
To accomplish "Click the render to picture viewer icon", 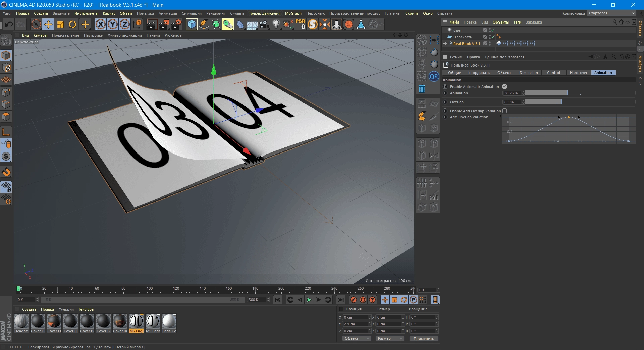I will click(x=164, y=24).
